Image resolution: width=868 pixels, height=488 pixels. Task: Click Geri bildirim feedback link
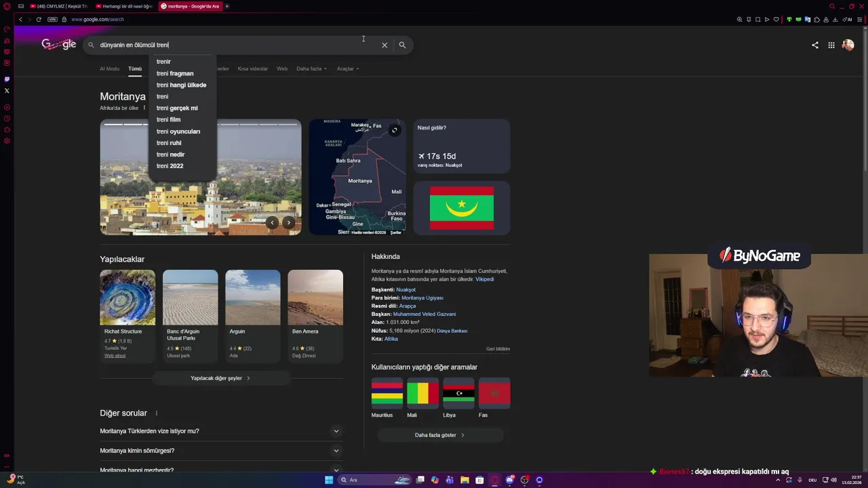pyautogui.click(x=498, y=349)
